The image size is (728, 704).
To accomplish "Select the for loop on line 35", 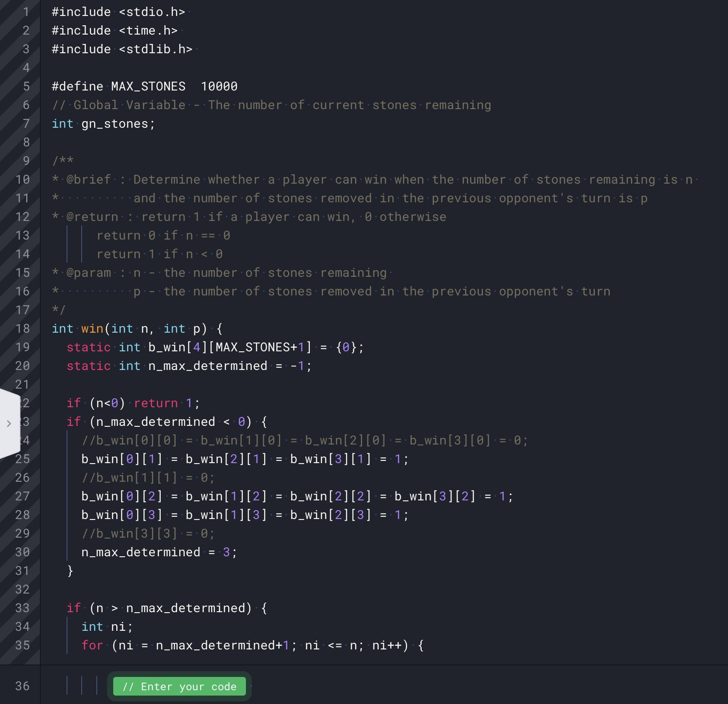I will click(249, 645).
